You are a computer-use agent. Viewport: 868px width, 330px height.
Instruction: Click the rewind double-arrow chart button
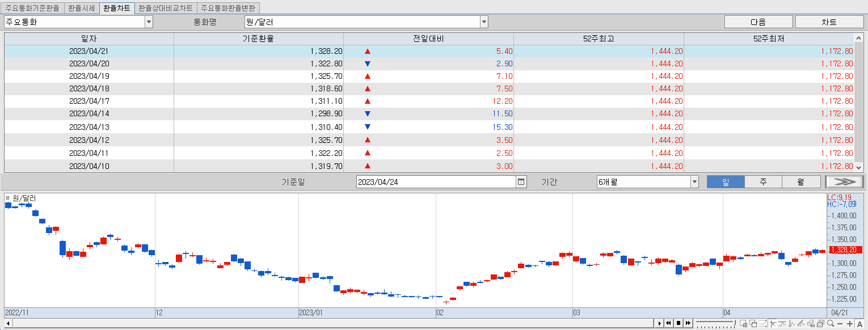coord(668,323)
